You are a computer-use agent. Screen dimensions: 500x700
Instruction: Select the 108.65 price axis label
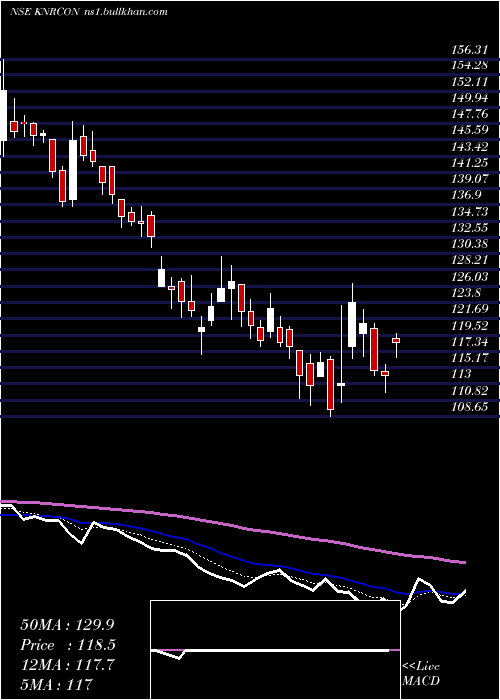click(469, 407)
